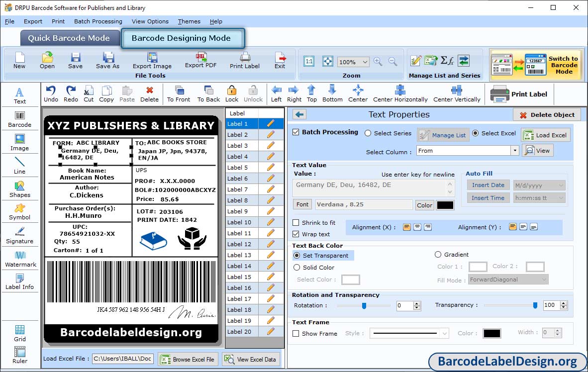Center object Horizontally
Viewport: 588px width, 372px height.
400,94
